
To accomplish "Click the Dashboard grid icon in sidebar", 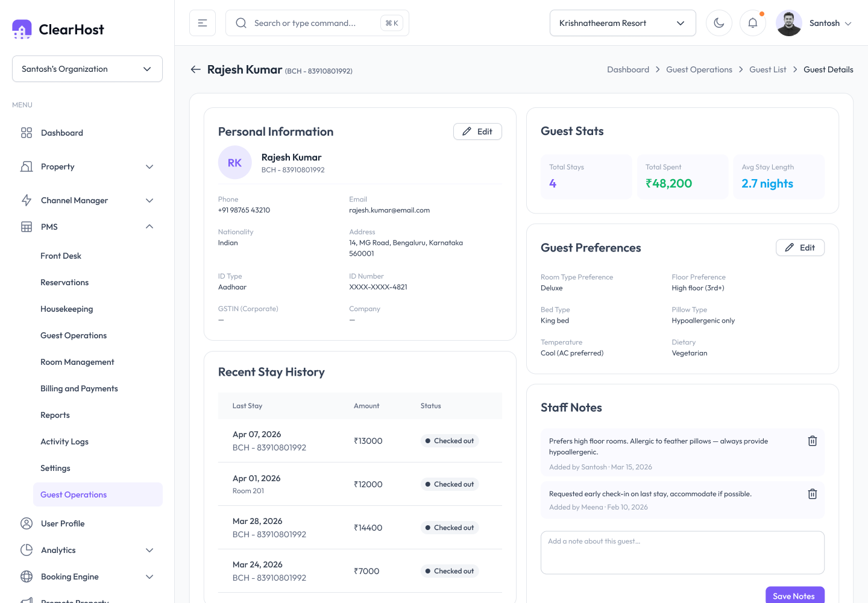I will click(x=27, y=133).
